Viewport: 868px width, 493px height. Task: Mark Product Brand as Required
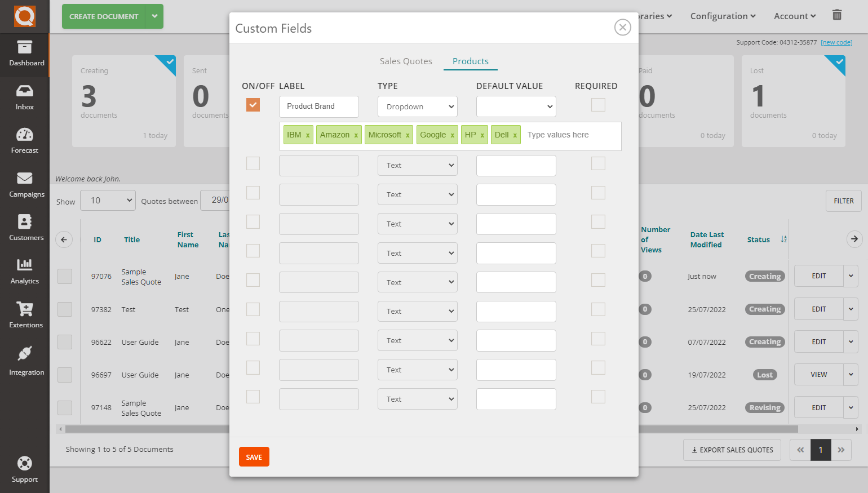(x=598, y=105)
